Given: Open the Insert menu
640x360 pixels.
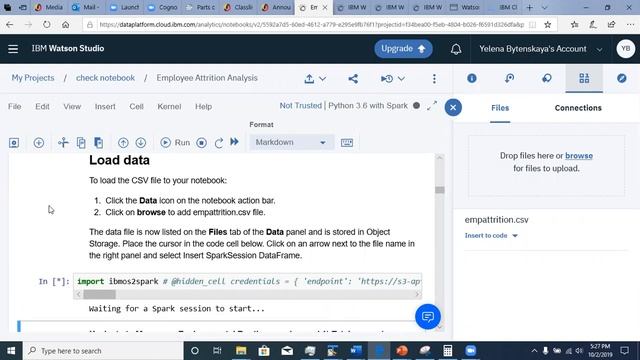Looking at the screenshot, I should point(105,107).
